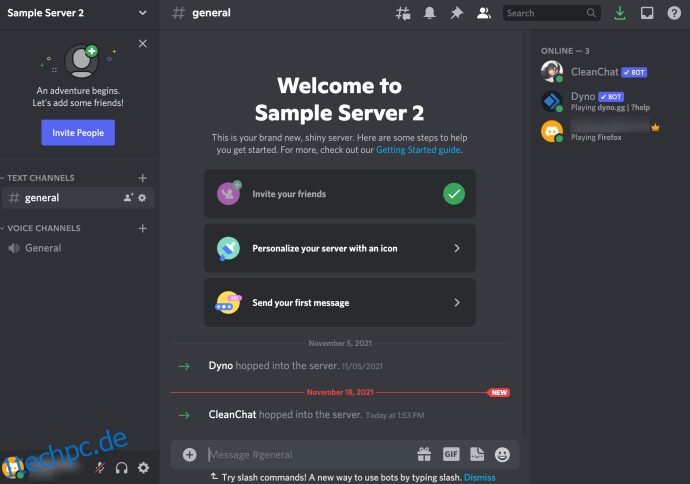Open the Inbox icon
This screenshot has height=484, width=690.
click(647, 13)
